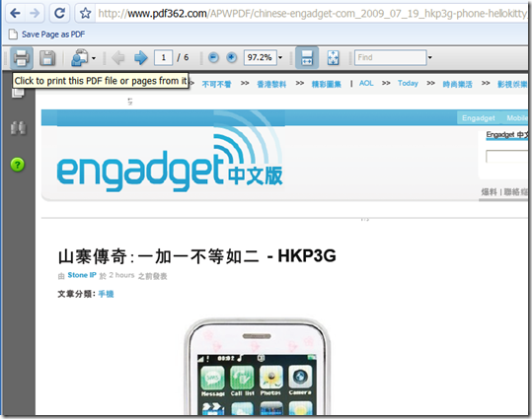Open the AOL link in top navigation
Viewport: 532px width, 419px height.
click(x=366, y=84)
